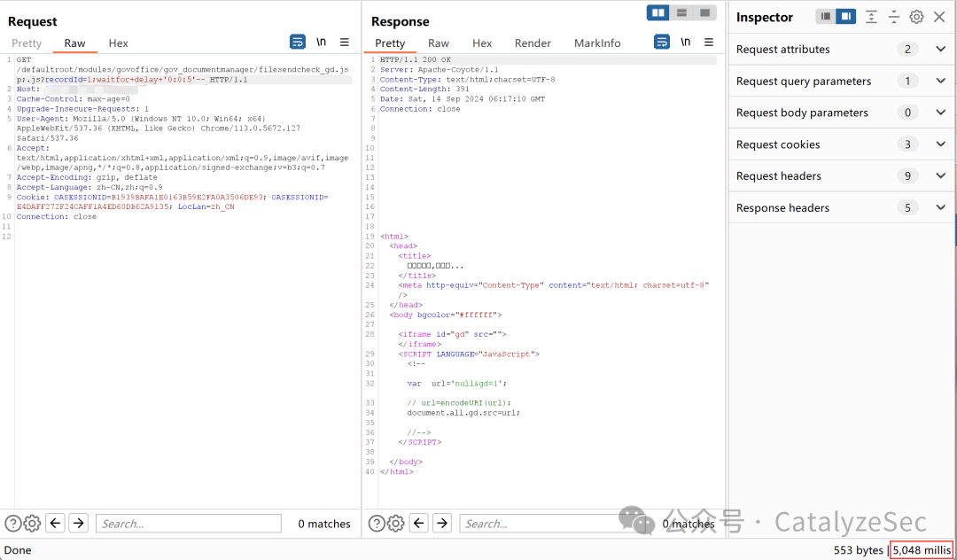Click the Content-Length: 391 response header
Image resolution: width=957 pixels, height=560 pixels.
pos(424,89)
